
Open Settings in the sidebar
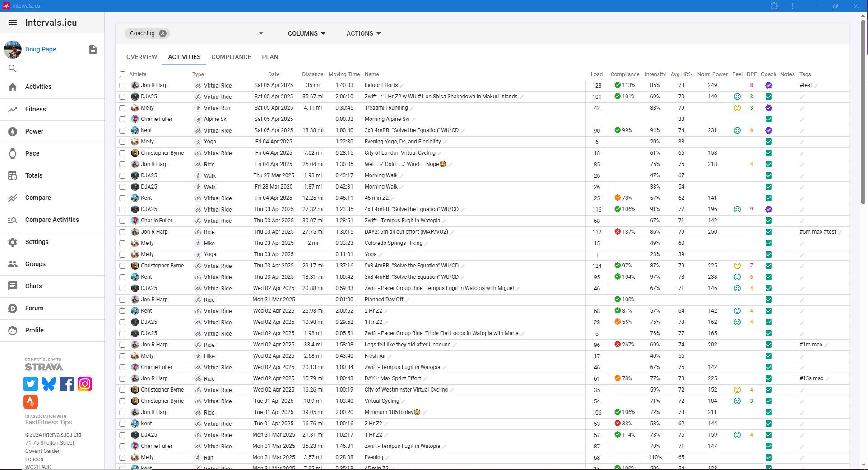[x=52, y=242]
